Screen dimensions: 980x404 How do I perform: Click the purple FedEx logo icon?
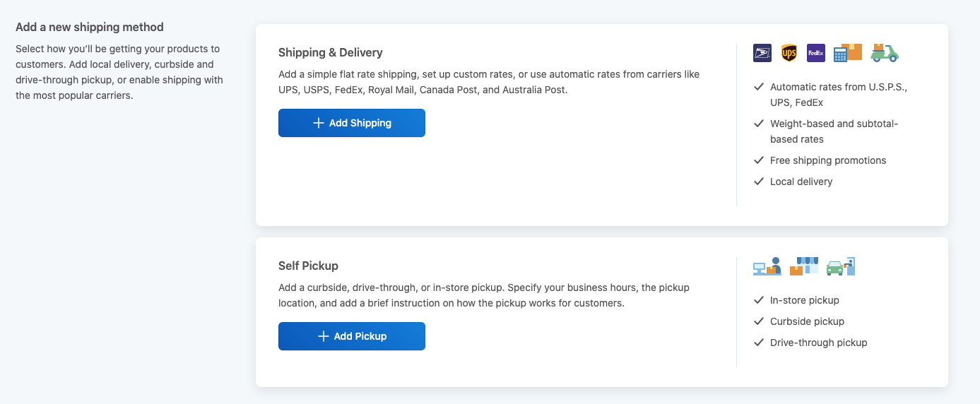816,53
